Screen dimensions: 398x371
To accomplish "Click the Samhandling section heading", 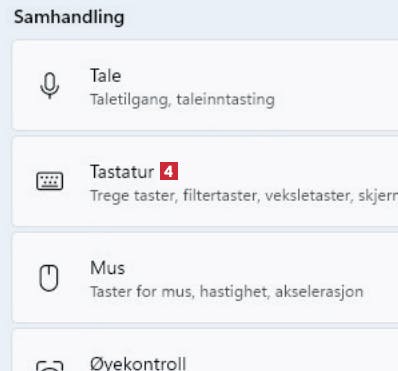I will point(69,17).
